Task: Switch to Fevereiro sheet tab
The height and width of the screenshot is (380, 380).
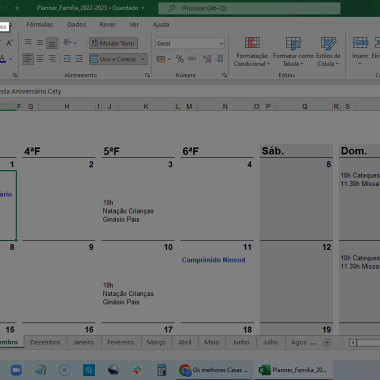Action: click(120, 342)
